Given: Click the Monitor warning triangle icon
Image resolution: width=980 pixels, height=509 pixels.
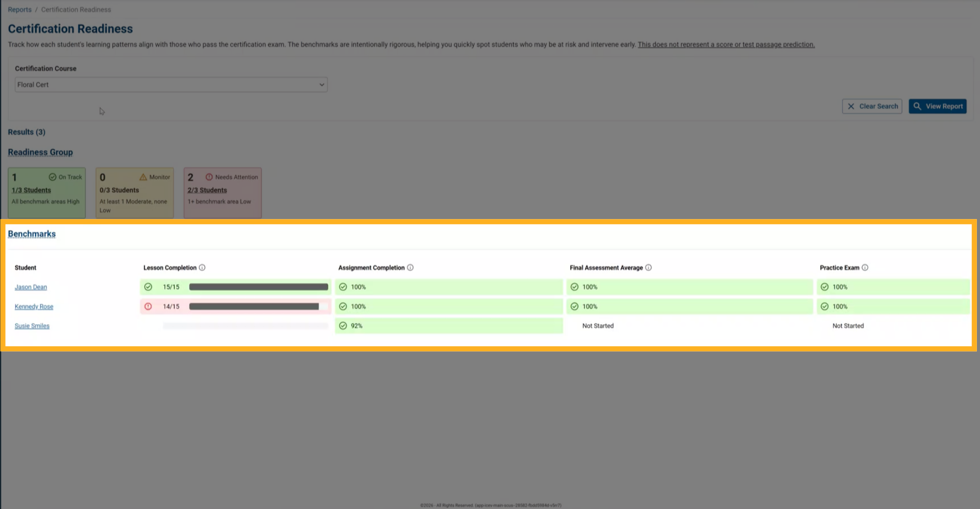Looking at the screenshot, I should click(x=143, y=177).
